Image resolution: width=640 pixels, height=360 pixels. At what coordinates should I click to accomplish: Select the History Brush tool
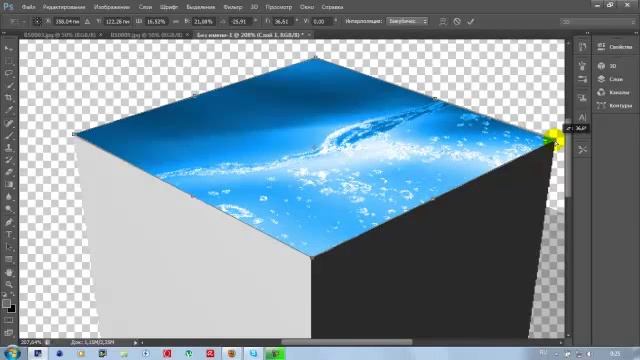9,160
